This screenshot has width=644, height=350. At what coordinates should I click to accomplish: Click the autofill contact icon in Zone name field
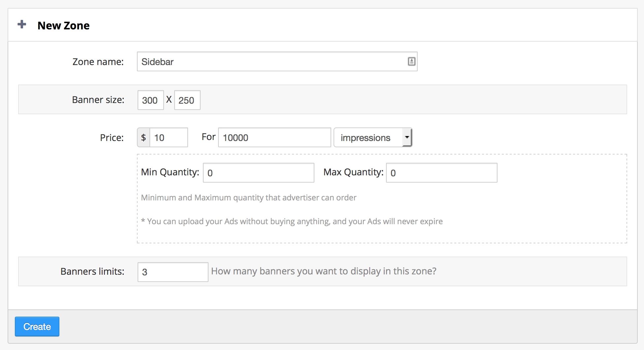(x=411, y=61)
